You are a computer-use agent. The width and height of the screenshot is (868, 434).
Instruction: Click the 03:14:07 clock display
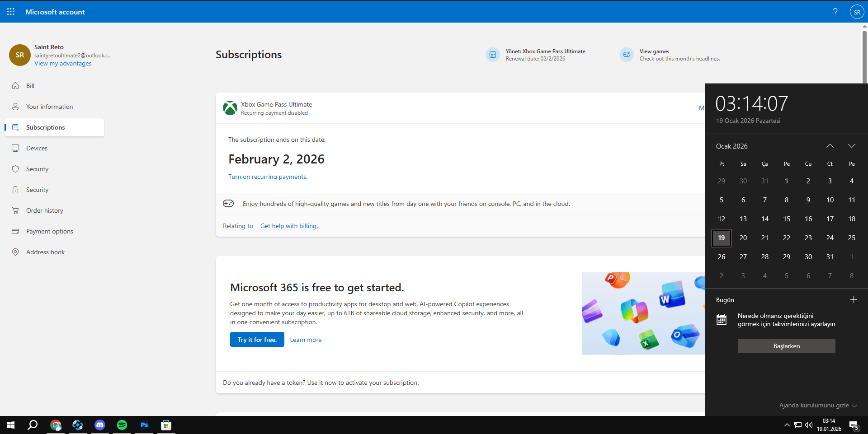[x=751, y=103]
